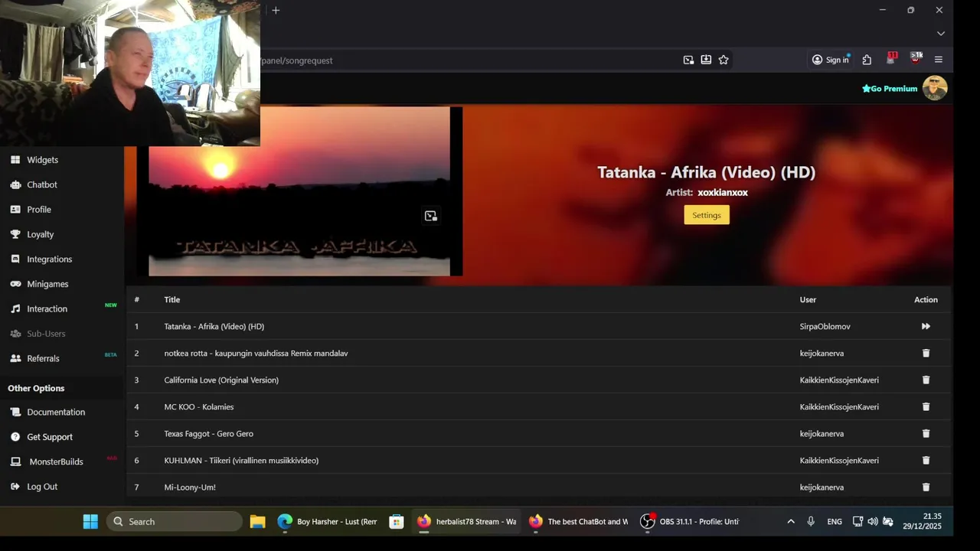
Task: Click the Go Premium link
Action: 890,89
